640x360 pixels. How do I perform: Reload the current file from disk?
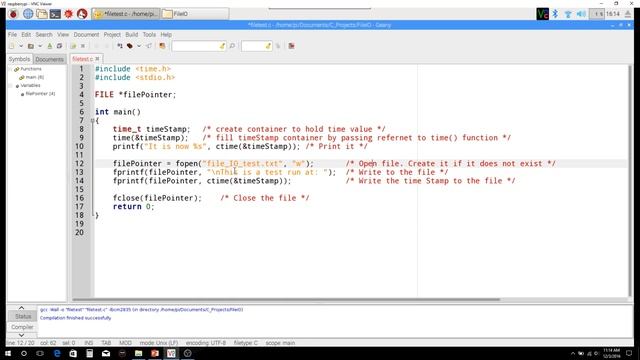click(73, 46)
